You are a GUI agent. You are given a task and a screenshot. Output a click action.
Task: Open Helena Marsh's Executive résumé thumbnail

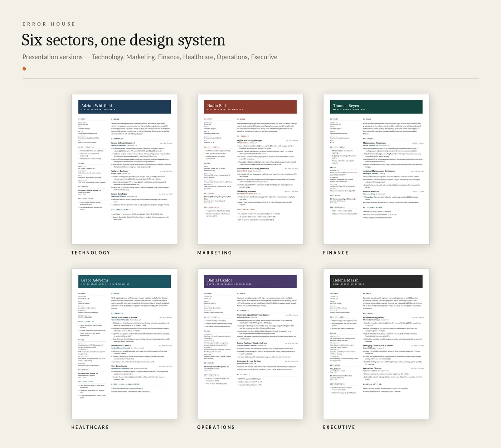coord(376,344)
